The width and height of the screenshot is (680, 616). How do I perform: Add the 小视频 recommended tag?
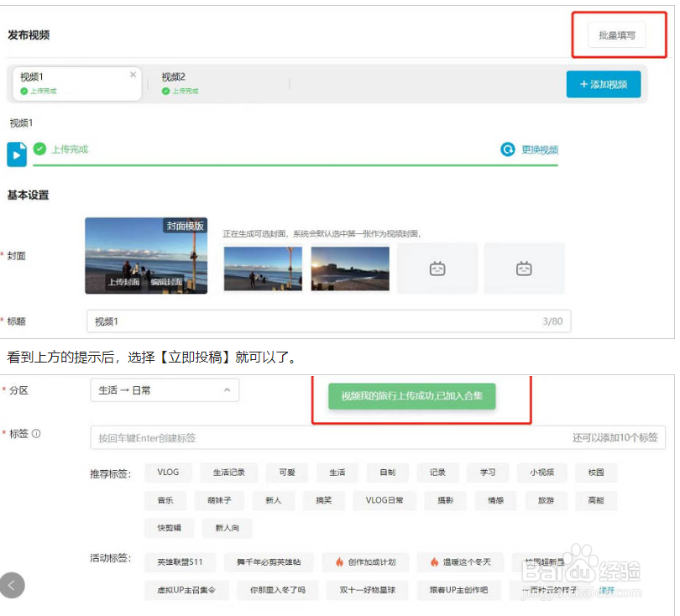tap(541, 472)
